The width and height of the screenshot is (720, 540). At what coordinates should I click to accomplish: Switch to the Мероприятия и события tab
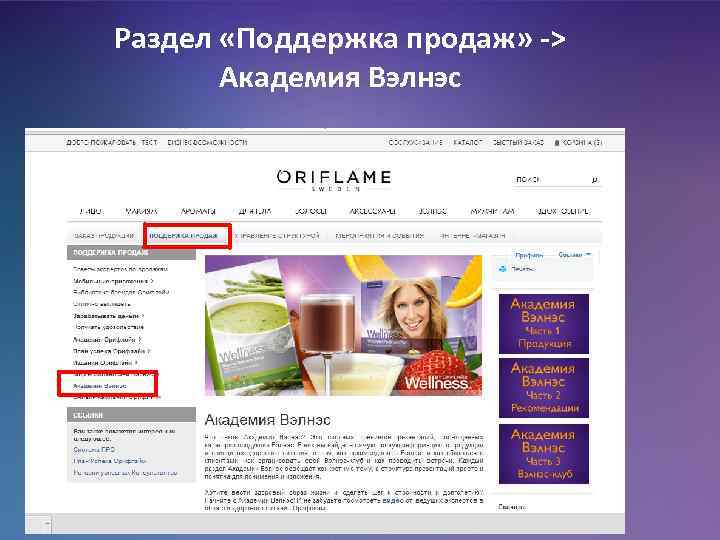(380, 236)
